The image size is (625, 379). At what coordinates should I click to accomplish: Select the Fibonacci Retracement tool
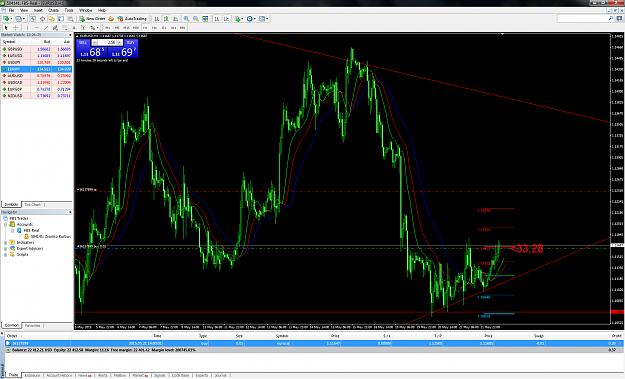[x=65, y=28]
